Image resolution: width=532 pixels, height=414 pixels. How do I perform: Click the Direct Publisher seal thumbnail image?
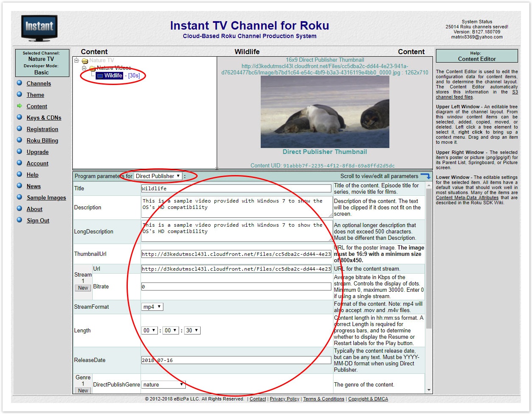325,112
